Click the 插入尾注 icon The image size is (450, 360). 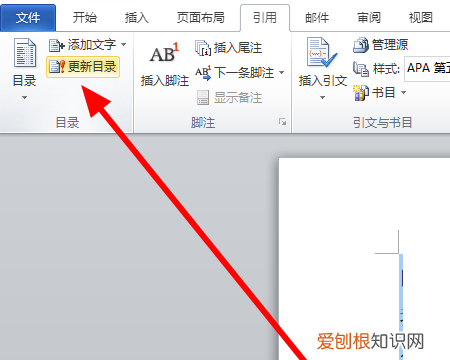(x=203, y=48)
